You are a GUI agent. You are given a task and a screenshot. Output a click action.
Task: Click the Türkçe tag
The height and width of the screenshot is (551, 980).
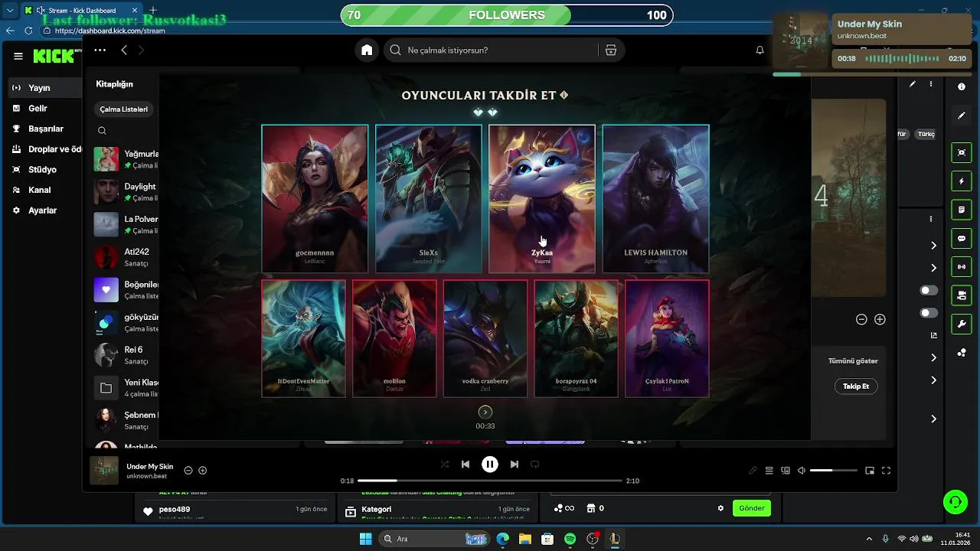(926, 134)
